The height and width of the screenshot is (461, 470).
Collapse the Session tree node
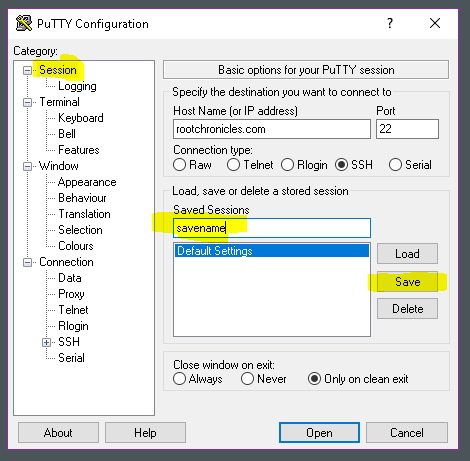(x=27, y=70)
